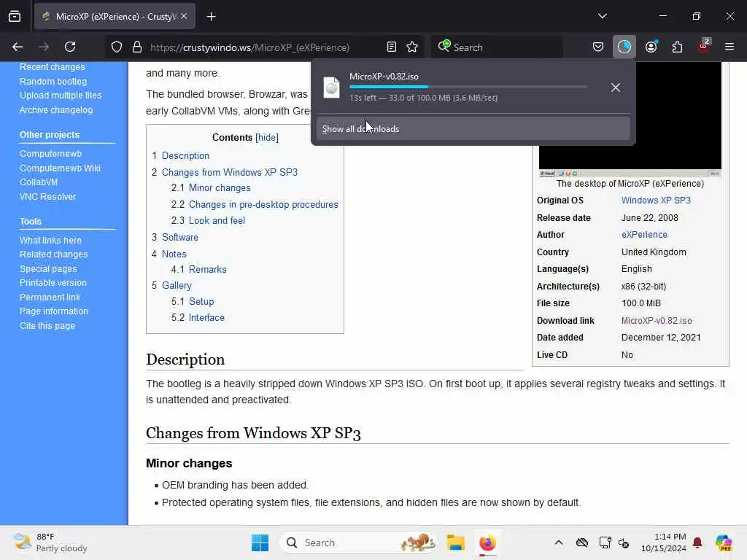Open Random bootleg in the sidebar
The height and width of the screenshot is (560, 747).
coord(53,82)
